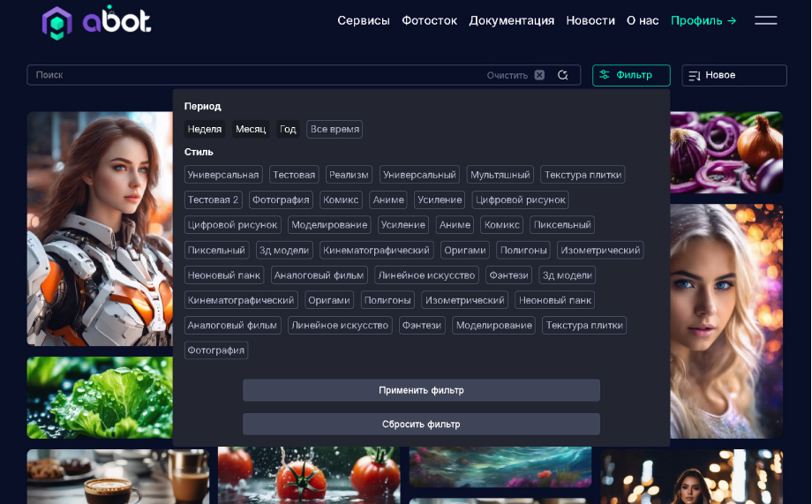Choose the Все время period option

pos(335,129)
